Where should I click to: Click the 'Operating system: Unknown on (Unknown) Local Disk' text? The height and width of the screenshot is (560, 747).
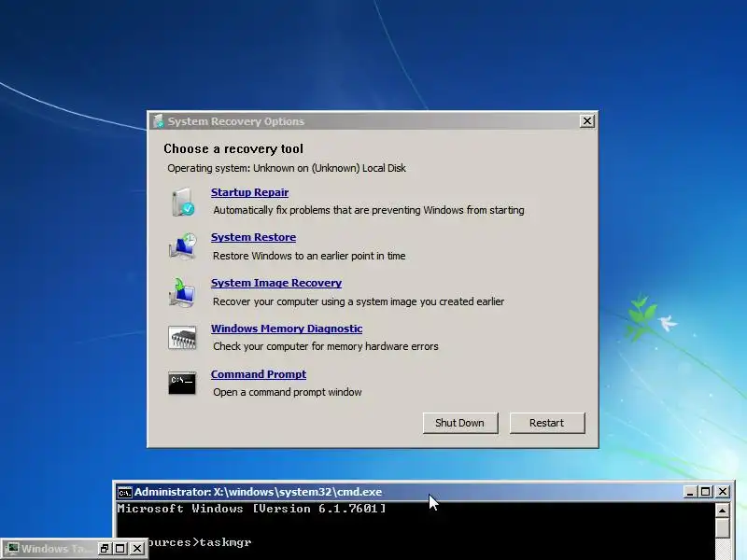287,168
